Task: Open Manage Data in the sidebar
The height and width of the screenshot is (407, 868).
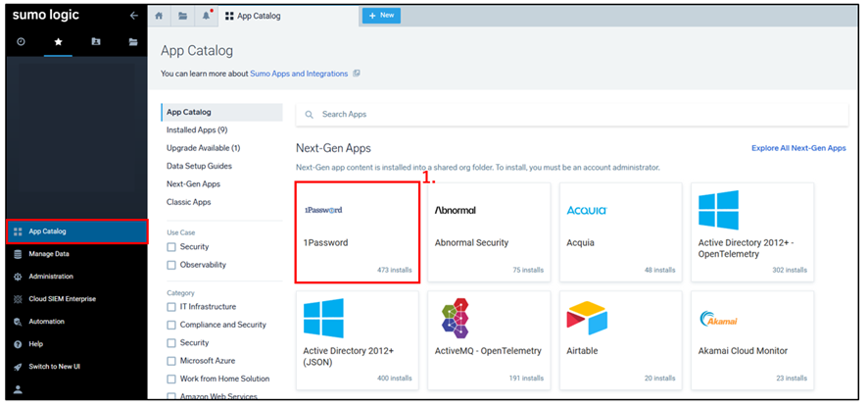Action: [x=77, y=254]
